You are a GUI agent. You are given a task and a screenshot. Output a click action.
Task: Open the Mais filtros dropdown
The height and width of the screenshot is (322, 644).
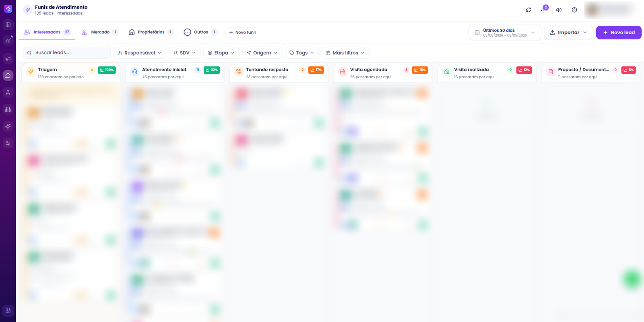click(x=345, y=53)
